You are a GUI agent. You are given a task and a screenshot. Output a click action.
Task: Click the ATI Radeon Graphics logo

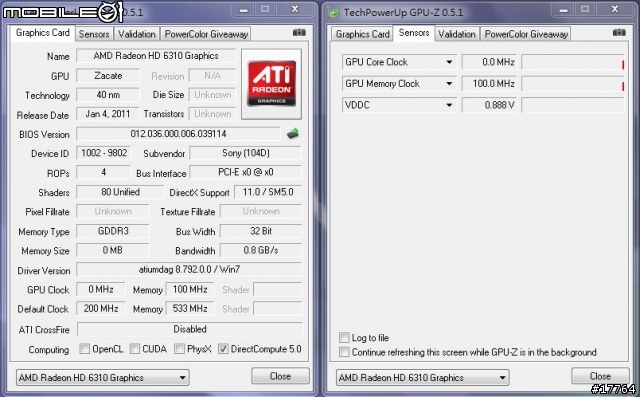pyautogui.click(x=271, y=84)
